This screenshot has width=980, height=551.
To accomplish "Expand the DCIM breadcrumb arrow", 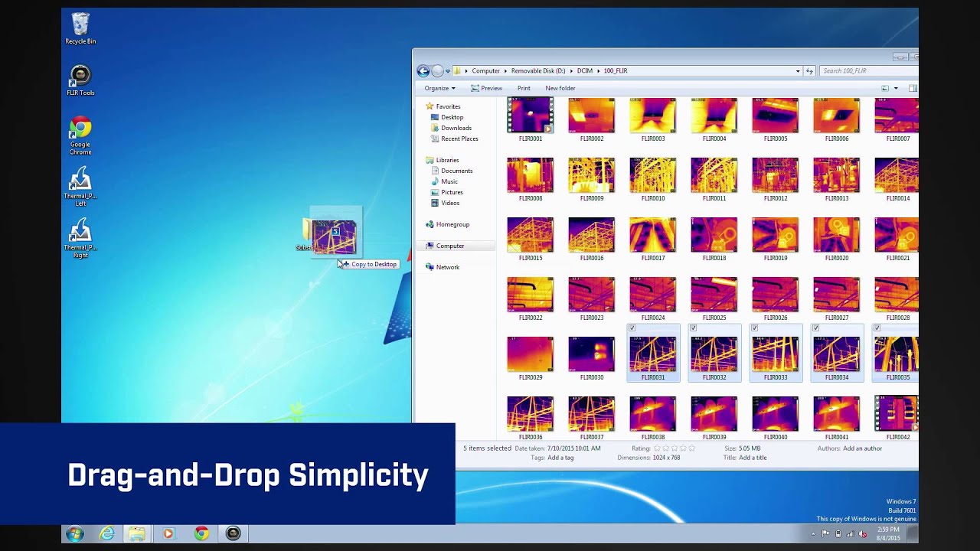I will point(599,71).
